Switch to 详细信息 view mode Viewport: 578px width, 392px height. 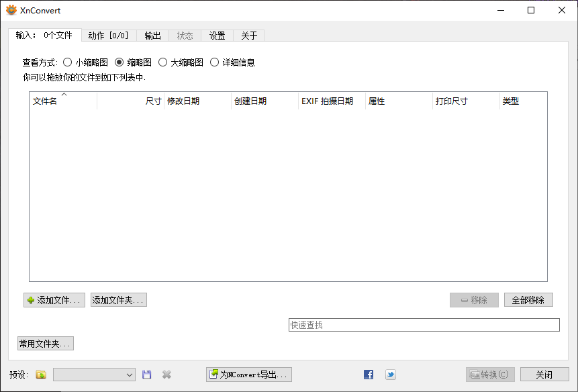pyautogui.click(x=214, y=62)
